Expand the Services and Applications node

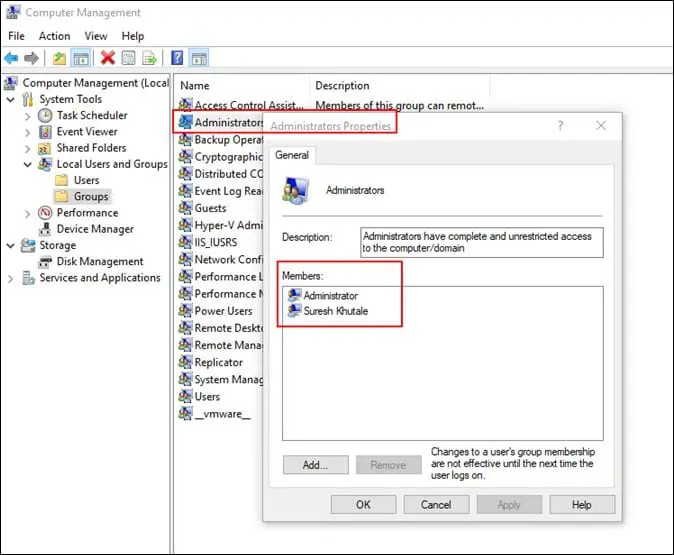pos(11,278)
